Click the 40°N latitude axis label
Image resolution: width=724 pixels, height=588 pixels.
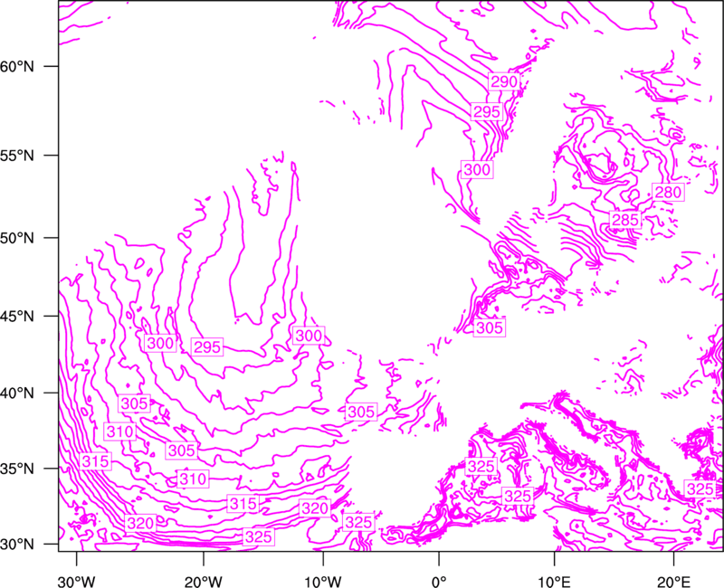[x=17, y=394]
